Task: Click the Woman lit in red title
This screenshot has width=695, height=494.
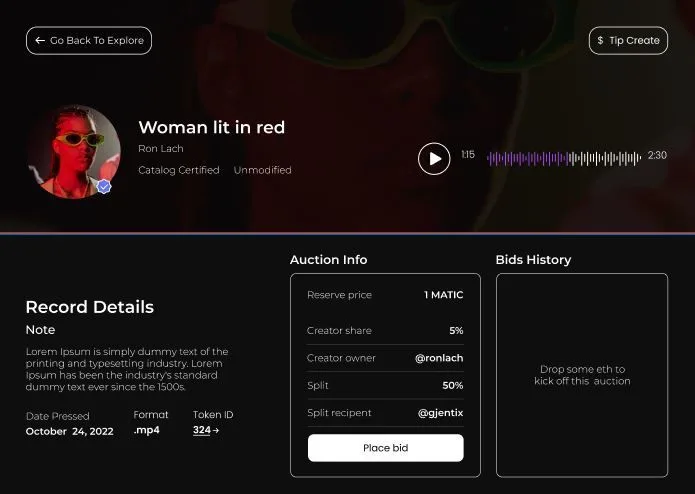Action: 211,128
